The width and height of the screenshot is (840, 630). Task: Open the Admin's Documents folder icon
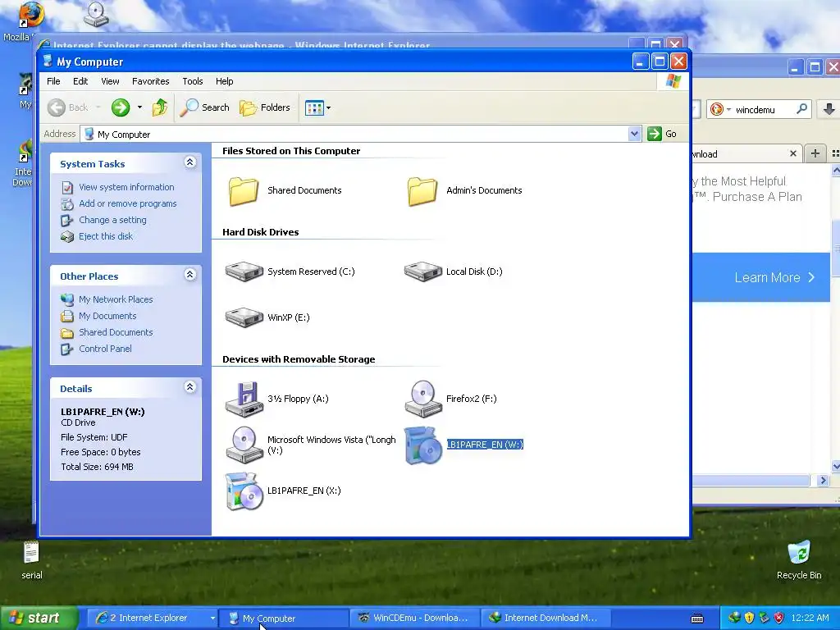pyautogui.click(x=422, y=190)
